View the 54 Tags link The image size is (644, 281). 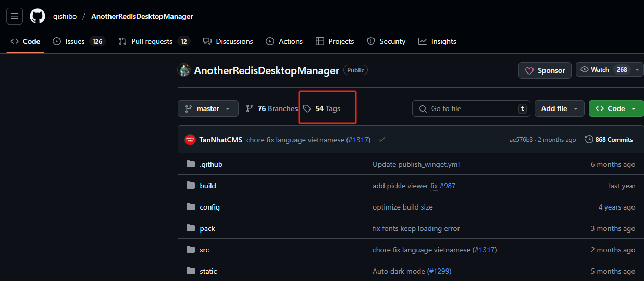point(322,108)
